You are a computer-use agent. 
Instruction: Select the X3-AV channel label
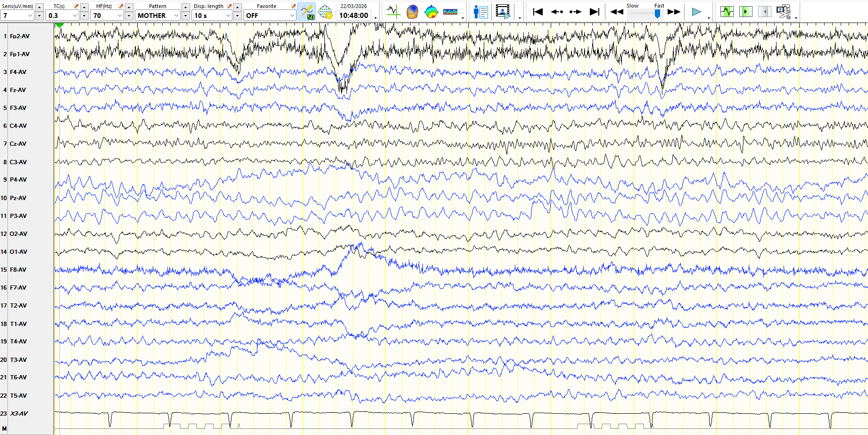pos(19,413)
